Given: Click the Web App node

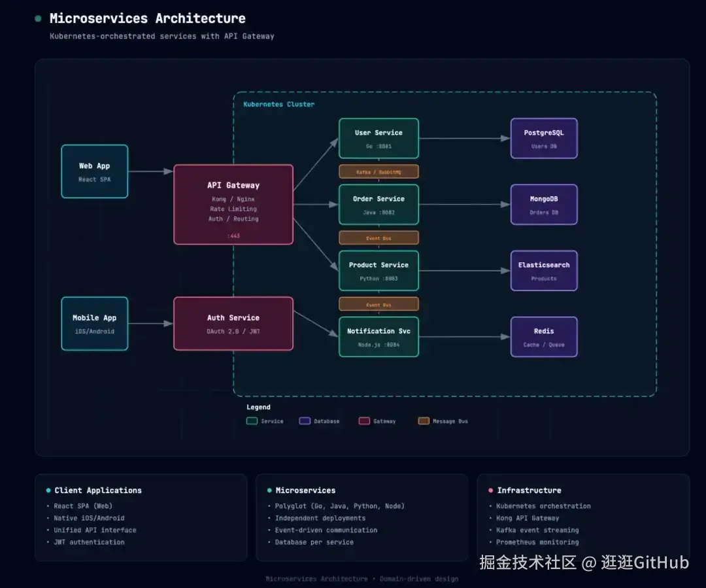Looking at the screenshot, I should [x=95, y=171].
